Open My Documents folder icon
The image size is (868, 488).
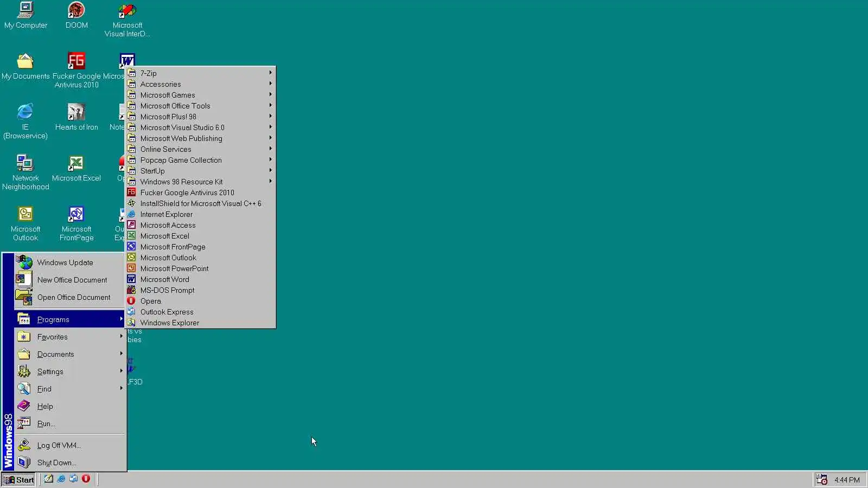25,66
